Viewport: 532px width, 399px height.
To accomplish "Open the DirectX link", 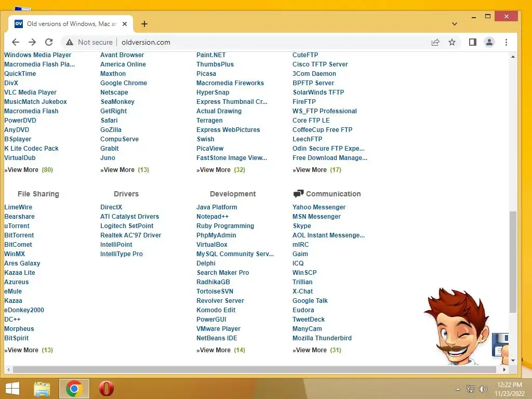I will [x=111, y=207].
